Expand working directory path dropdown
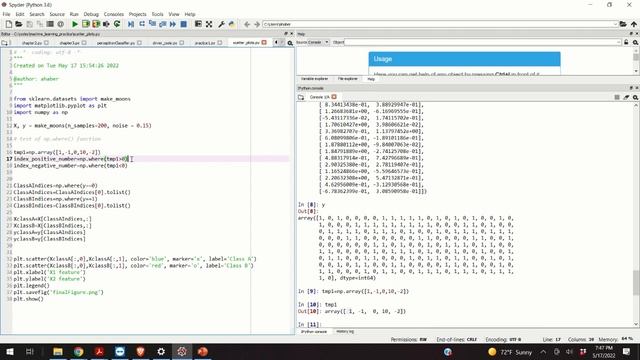Image resolution: width=640 pixels, height=360 pixels. click(x=615, y=24)
